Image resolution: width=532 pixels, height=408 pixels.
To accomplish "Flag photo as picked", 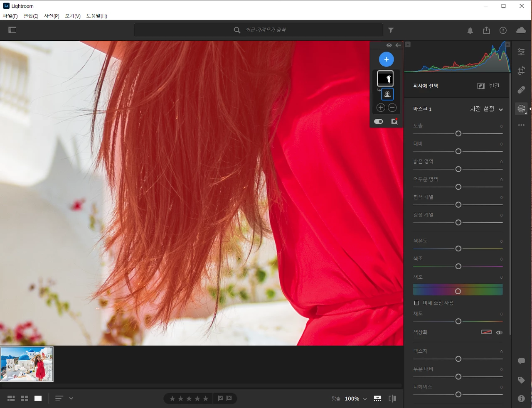I will [221, 398].
